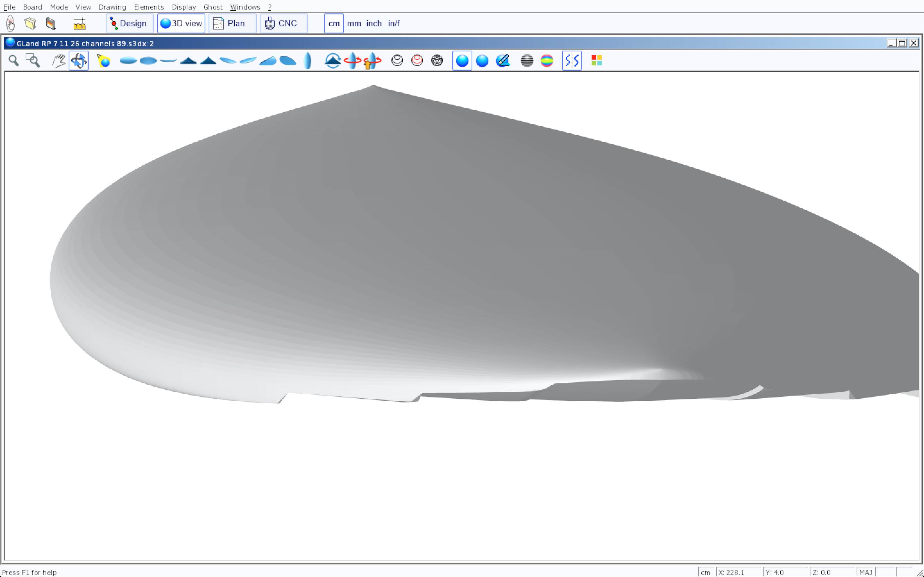Image resolution: width=924 pixels, height=577 pixels.
Task: Open the CNC mode button
Action: click(283, 23)
